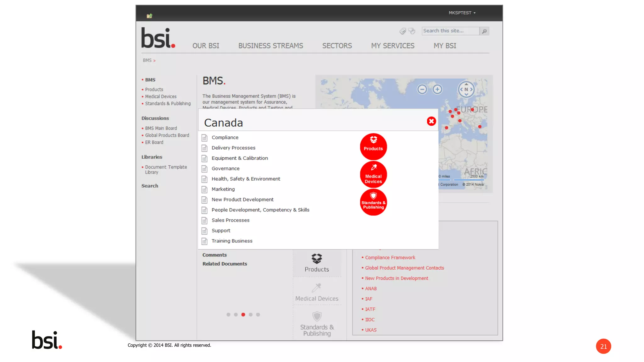The height and width of the screenshot is (362, 644).
Task: Select Standards & Publishing in left sidebar
Action: [168, 103]
